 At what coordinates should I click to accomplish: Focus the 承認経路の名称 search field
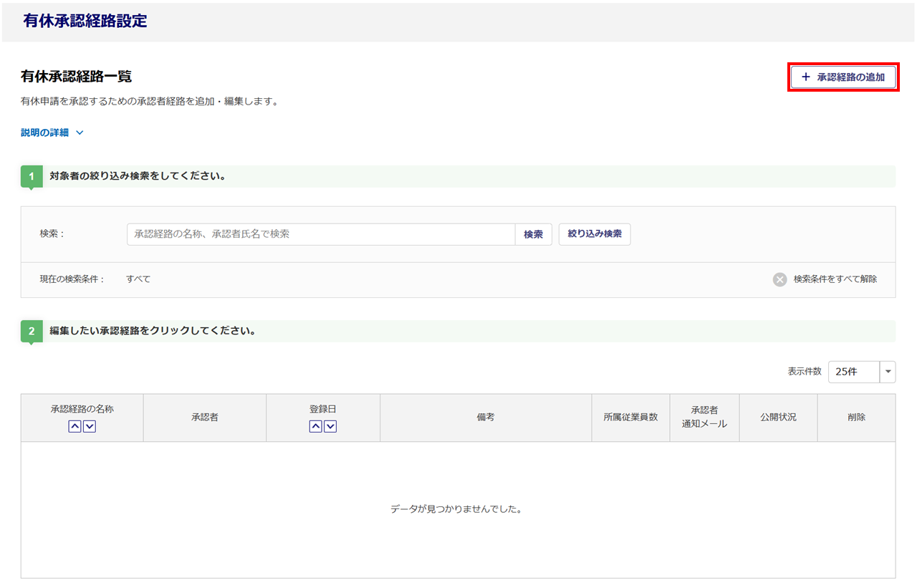320,234
